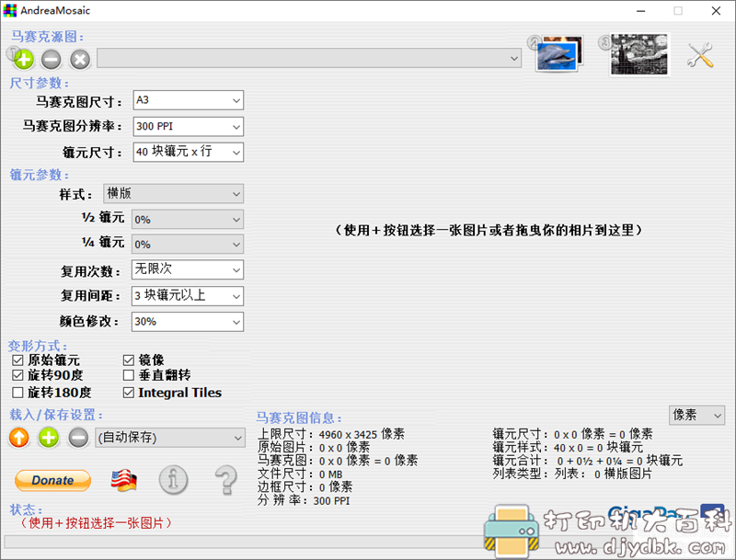Open the ½ 镶元 percentage dropdown

click(x=188, y=220)
